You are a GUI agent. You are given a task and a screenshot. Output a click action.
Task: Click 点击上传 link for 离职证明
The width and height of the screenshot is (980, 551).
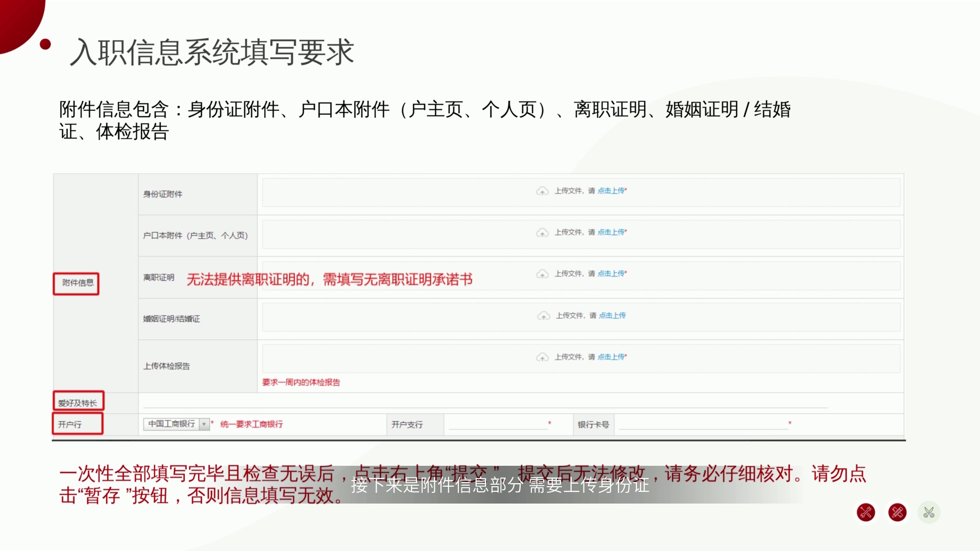(x=611, y=273)
